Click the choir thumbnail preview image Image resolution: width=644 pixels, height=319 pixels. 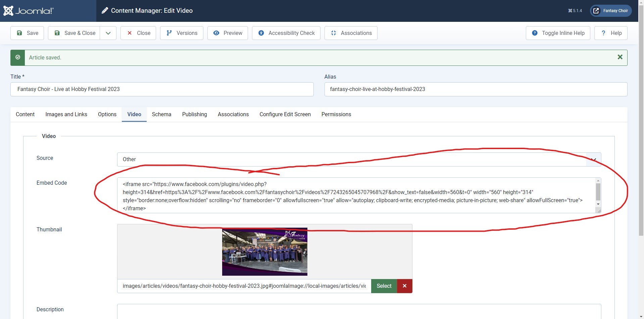pyautogui.click(x=264, y=252)
